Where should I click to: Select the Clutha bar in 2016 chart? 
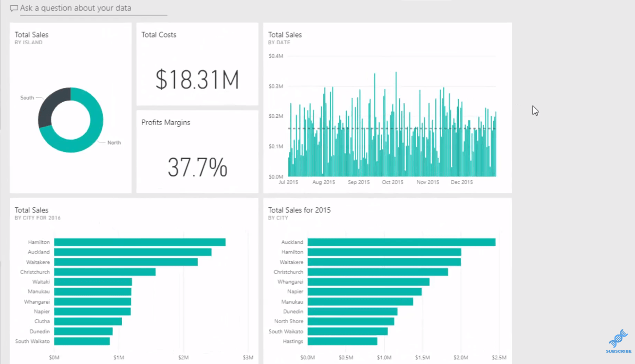tap(88, 321)
